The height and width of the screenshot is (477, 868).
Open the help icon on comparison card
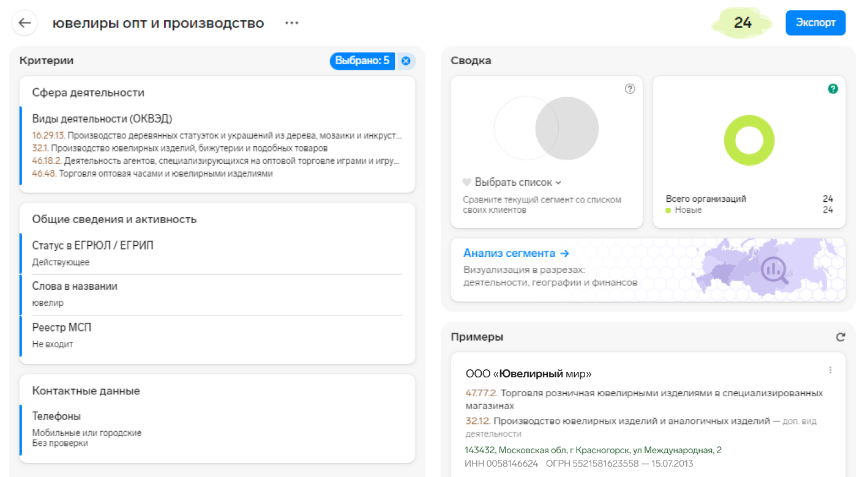[x=630, y=89]
